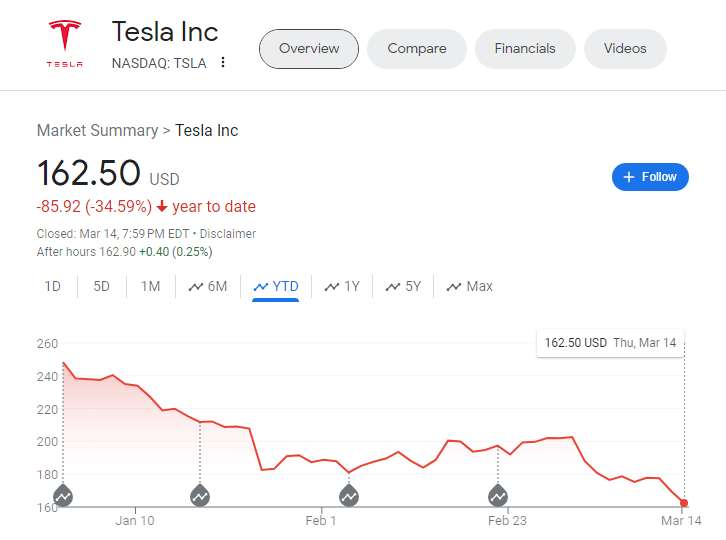Click the news marker icon after Jan 10

200,495
